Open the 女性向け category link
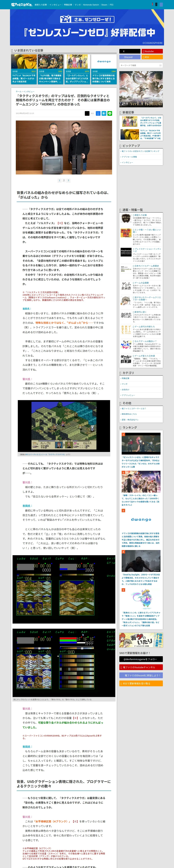The image size is (174, 868). pos(125,390)
